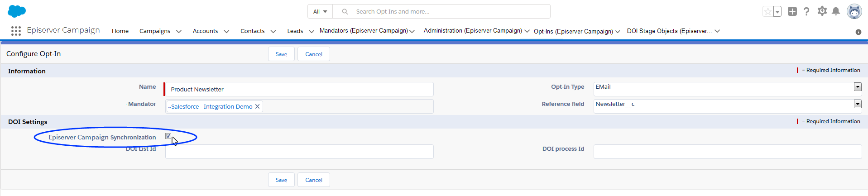Open the Salesforce - Integration Demo link
This screenshot has width=868, height=196.
(x=211, y=106)
